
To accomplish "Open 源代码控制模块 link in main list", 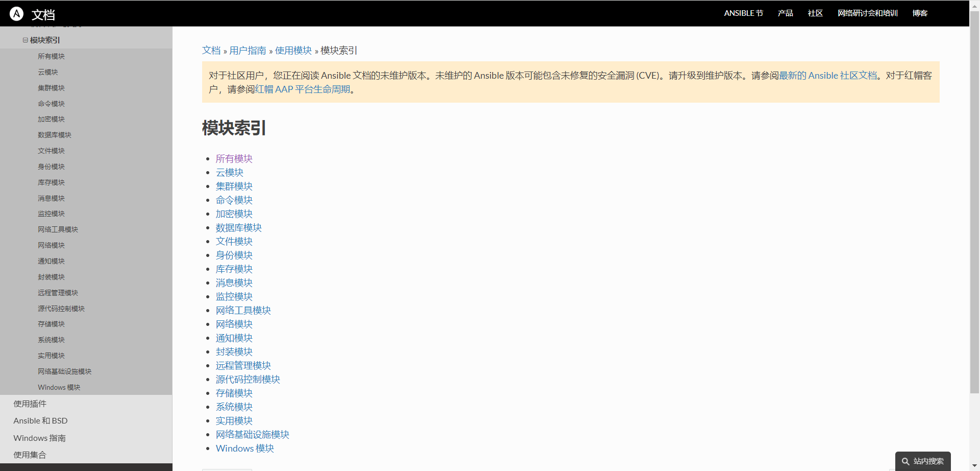I will click(248, 380).
